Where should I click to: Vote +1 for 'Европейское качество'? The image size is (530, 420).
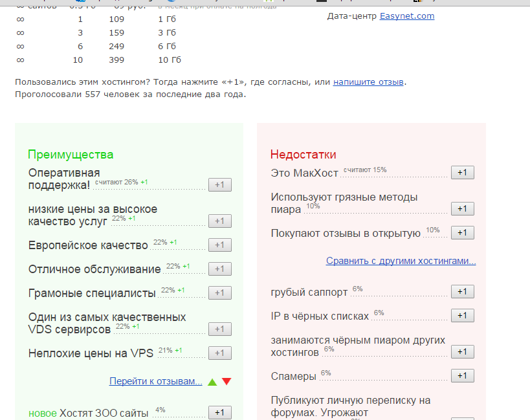[x=220, y=245]
